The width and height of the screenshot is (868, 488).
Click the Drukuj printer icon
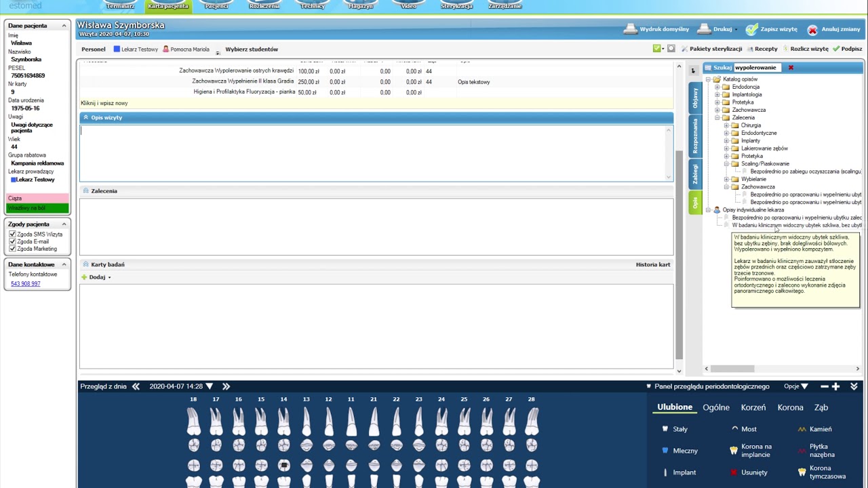(x=704, y=29)
